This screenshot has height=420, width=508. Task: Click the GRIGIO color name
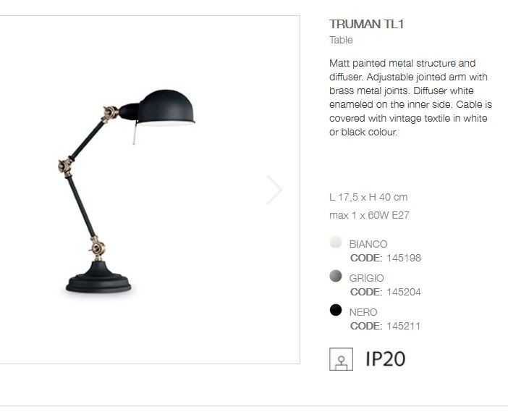[x=366, y=278]
